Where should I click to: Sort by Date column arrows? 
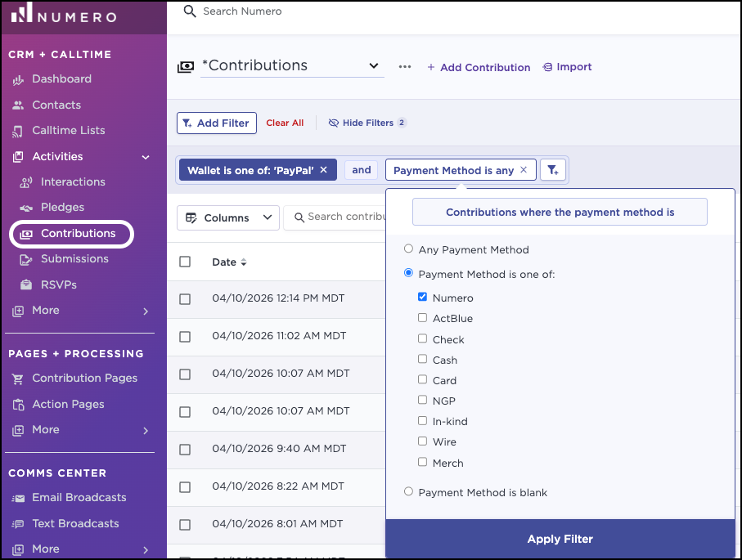[244, 262]
